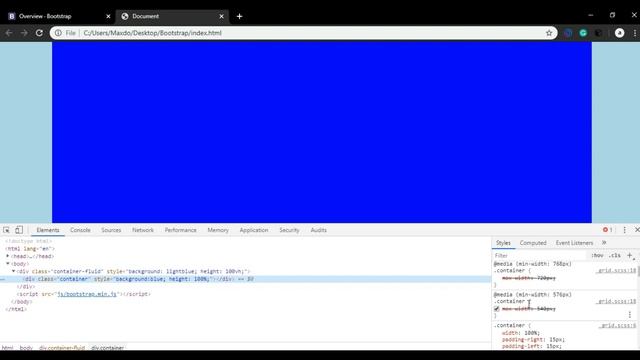640x360 pixels.
Task: Click the width: 100% declaration
Action: [520, 333]
